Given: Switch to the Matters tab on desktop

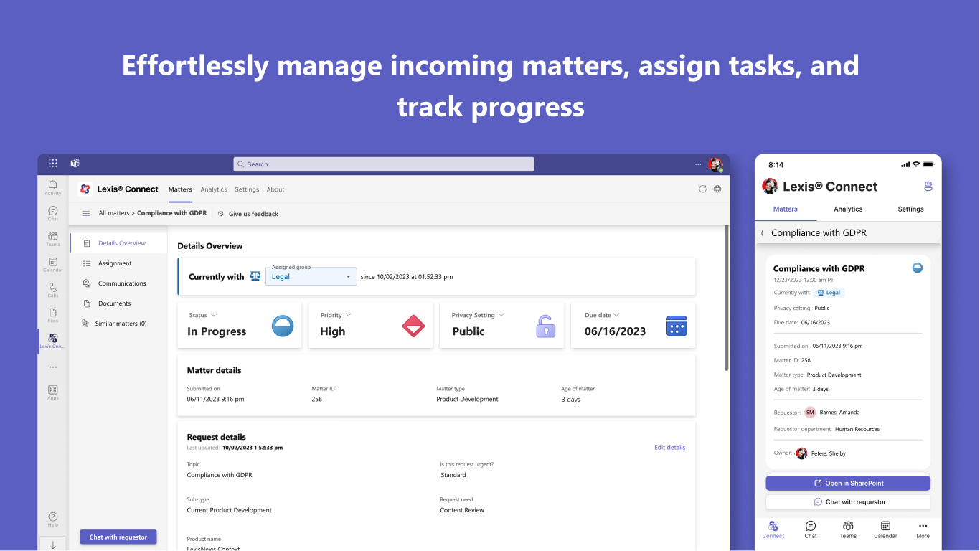Looking at the screenshot, I should [x=180, y=189].
